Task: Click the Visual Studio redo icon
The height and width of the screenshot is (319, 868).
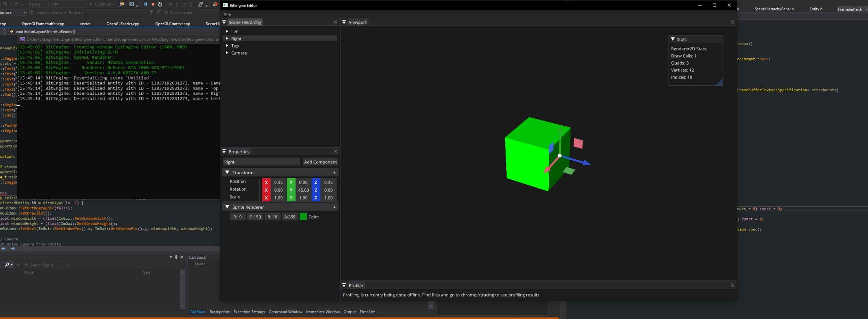Action: pyautogui.click(x=16, y=4)
